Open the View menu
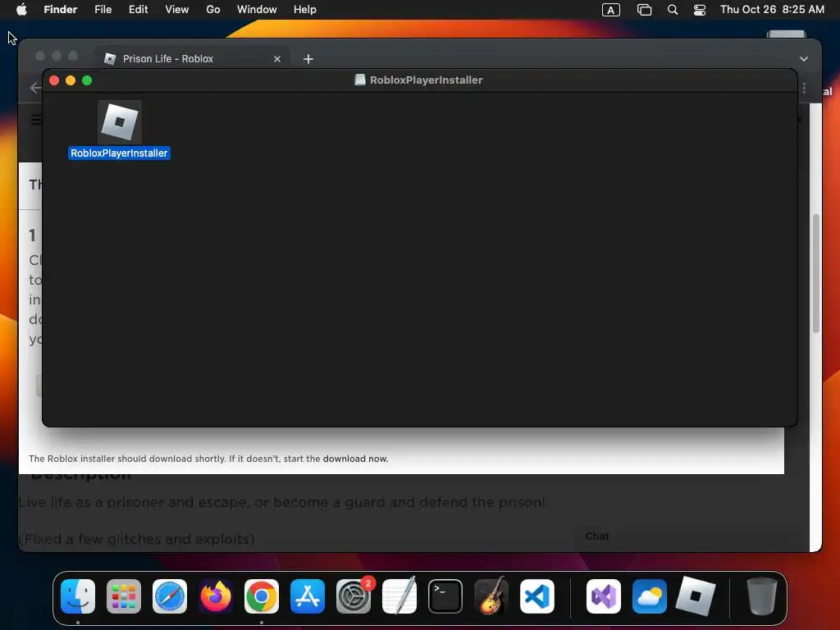This screenshot has width=840, height=630. tap(177, 10)
